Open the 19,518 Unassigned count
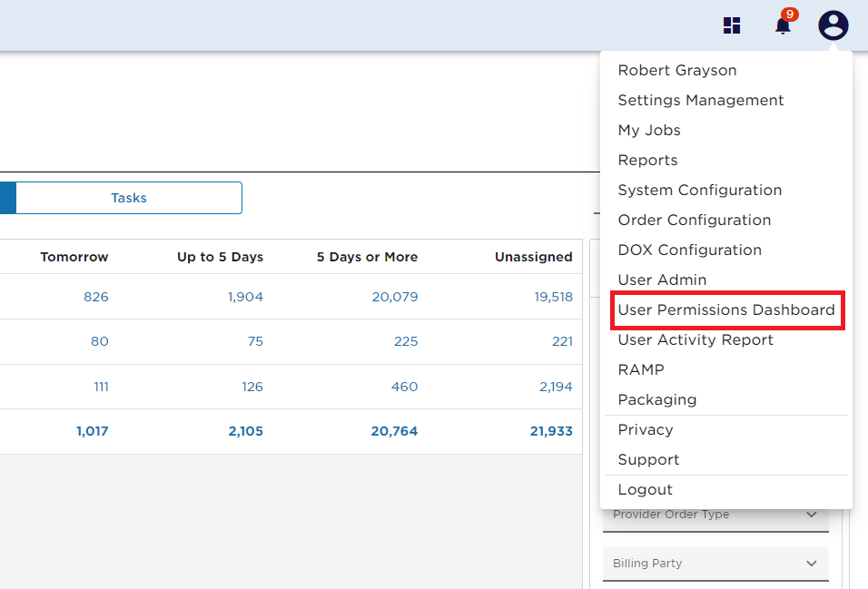Image resolution: width=868 pixels, height=589 pixels. [553, 297]
